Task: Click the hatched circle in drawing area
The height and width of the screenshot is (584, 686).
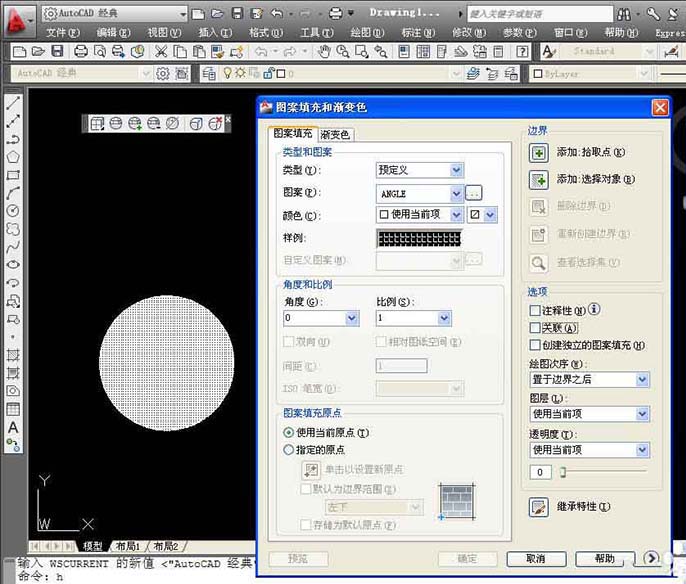Action: tap(167, 363)
